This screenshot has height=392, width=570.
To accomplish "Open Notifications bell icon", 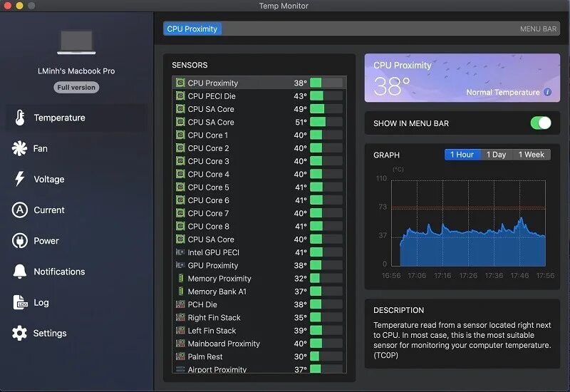I will [x=20, y=272].
